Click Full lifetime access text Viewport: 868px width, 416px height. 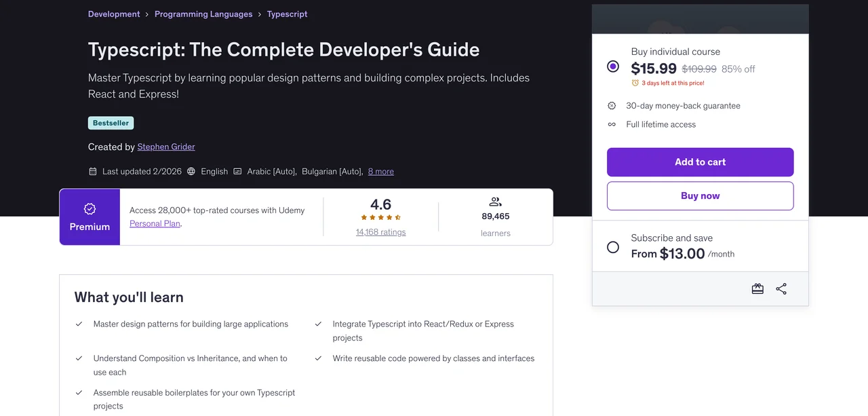tap(661, 124)
